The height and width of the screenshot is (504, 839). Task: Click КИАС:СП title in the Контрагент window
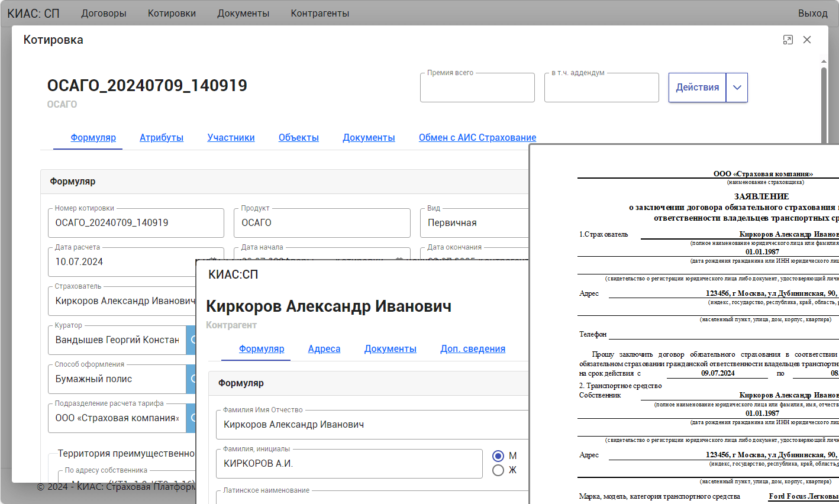tap(233, 274)
